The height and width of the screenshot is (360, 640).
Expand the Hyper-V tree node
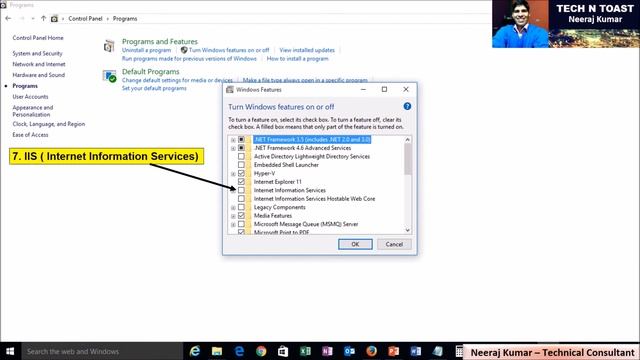pos(233,174)
